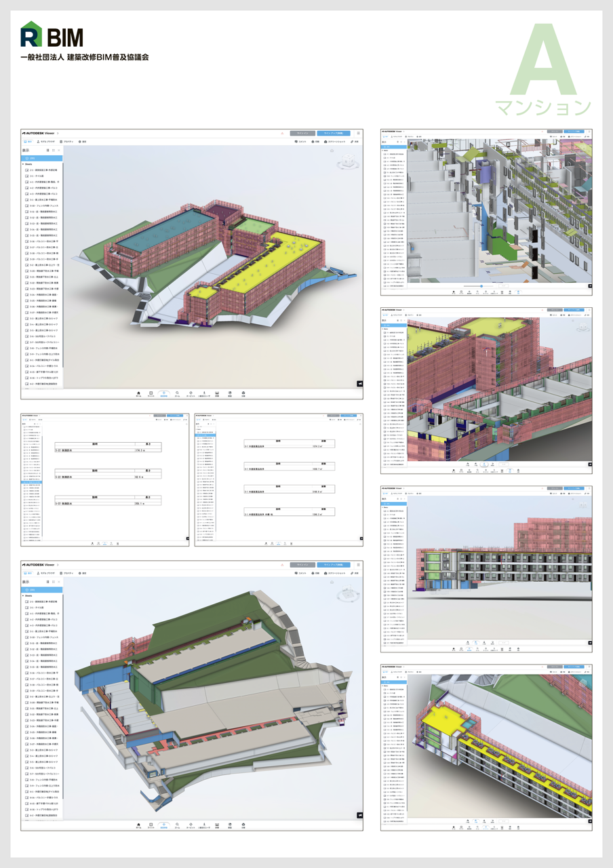Image resolution: width=613 pixels, height=868 pixels.
Task: Toggle the active selection tool off
Action: 163,392
